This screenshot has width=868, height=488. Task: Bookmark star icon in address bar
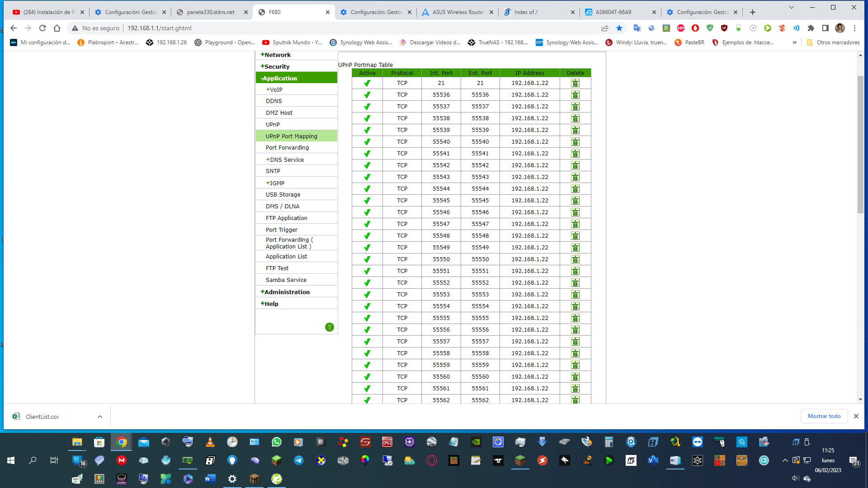(619, 28)
